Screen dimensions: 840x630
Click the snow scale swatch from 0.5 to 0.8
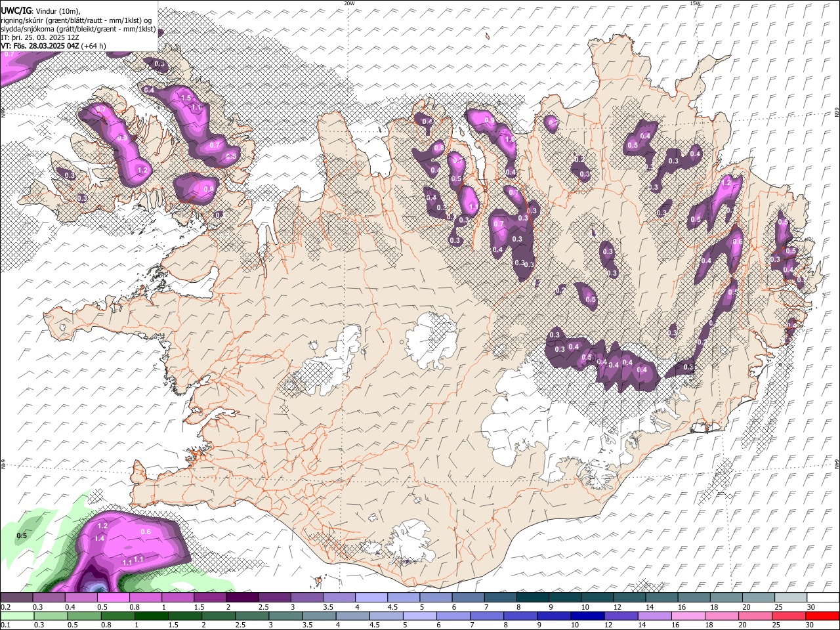pyautogui.click(x=114, y=598)
